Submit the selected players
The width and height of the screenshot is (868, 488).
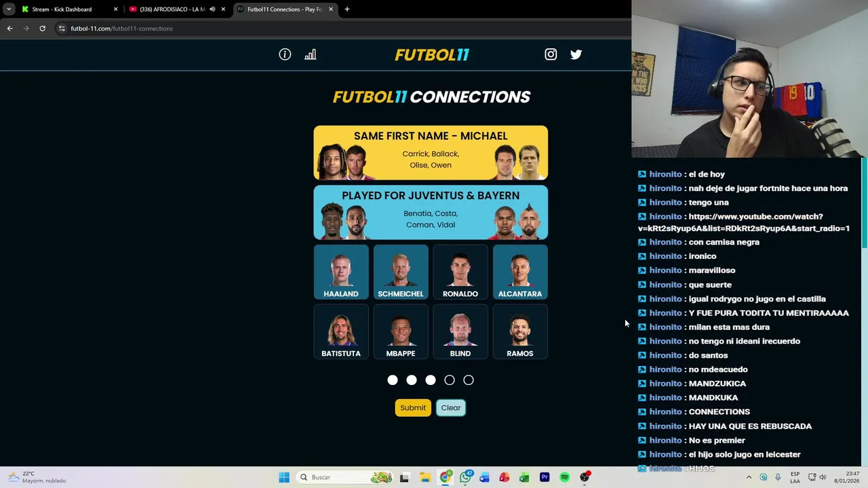click(413, 407)
